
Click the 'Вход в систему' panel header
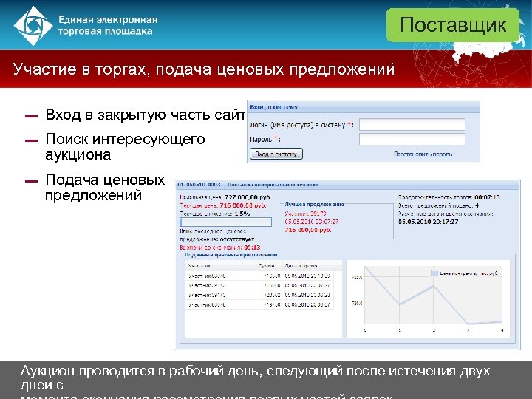363,107
